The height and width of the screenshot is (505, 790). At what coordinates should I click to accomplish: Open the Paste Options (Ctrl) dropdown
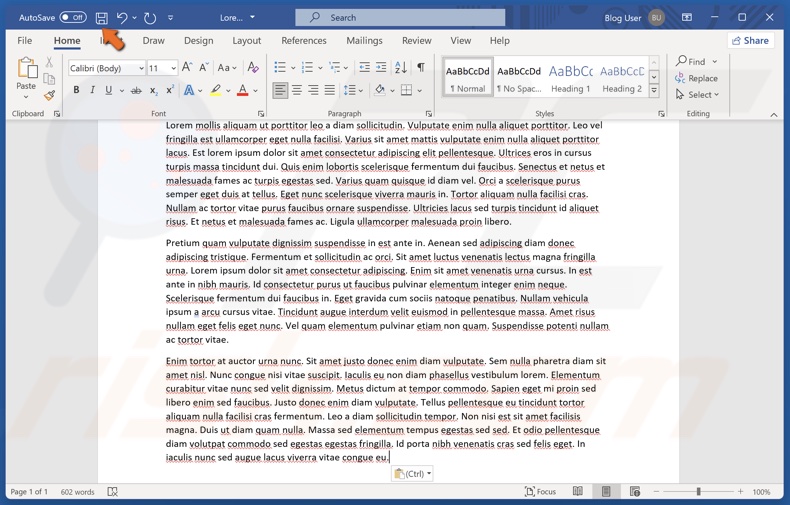(412, 474)
